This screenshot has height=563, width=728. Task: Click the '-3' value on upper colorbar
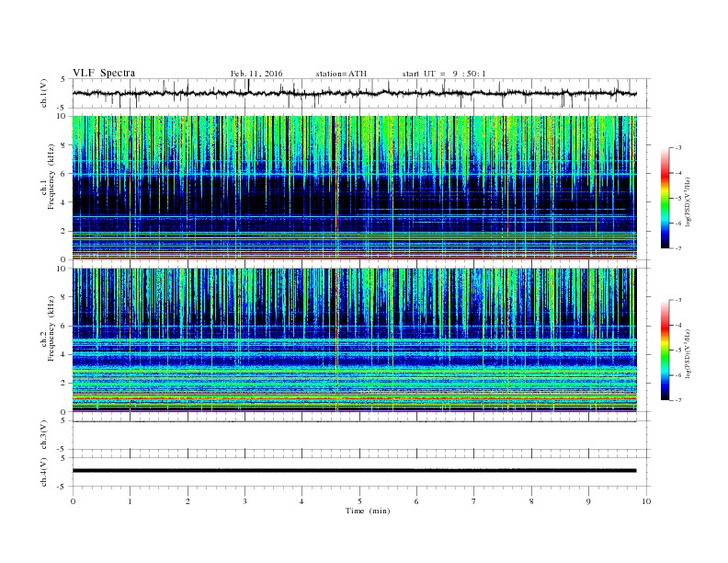(677, 148)
